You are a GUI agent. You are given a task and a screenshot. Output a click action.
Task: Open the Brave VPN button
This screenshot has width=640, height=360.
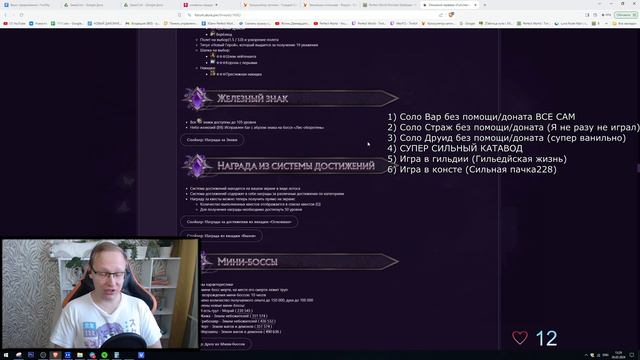(607, 15)
